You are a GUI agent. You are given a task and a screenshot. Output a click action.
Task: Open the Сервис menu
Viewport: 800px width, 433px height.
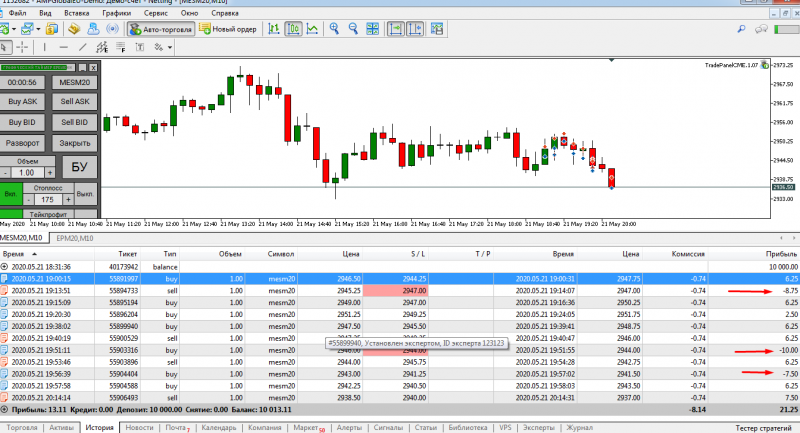pos(156,13)
